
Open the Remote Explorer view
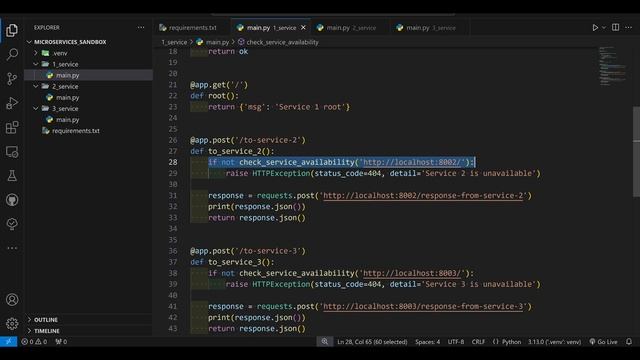pyautogui.click(x=12, y=152)
